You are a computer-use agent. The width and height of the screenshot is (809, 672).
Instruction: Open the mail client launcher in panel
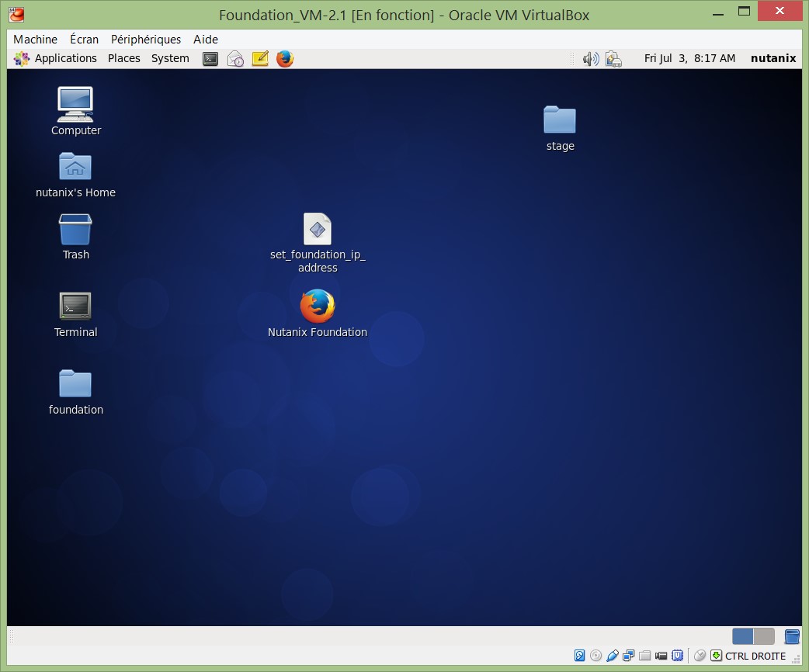click(x=235, y=59)
